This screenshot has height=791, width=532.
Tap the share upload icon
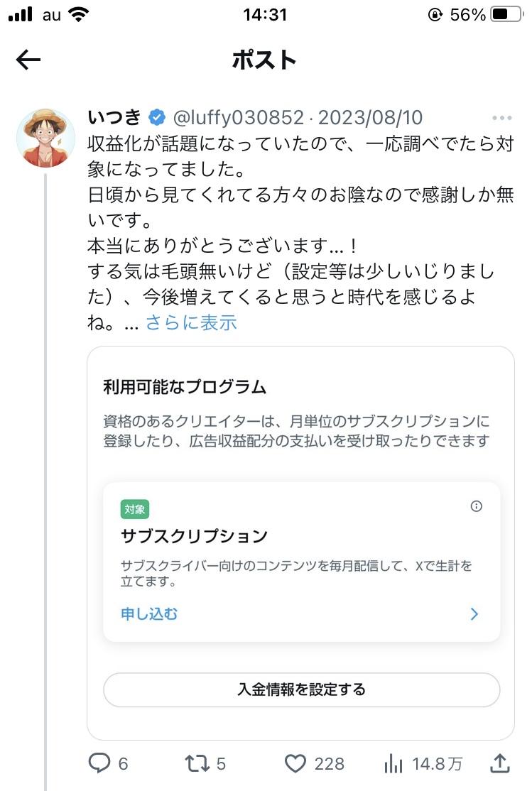tap(500, 763)
